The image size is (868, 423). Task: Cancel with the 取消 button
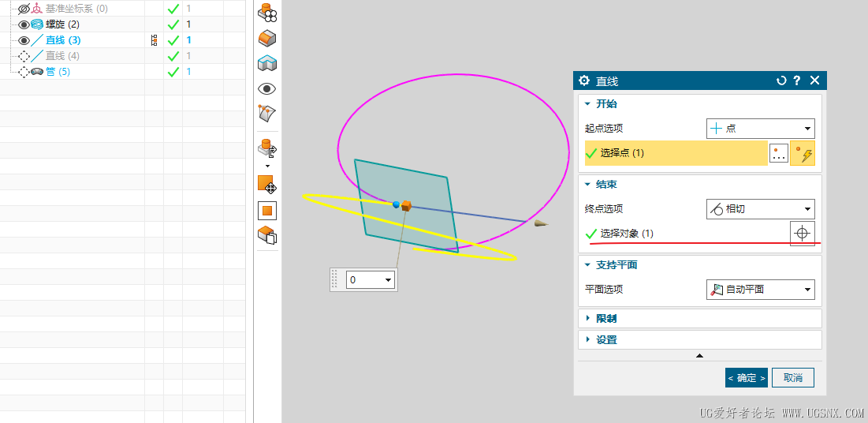pyautogui.click(x=793, y=377)
